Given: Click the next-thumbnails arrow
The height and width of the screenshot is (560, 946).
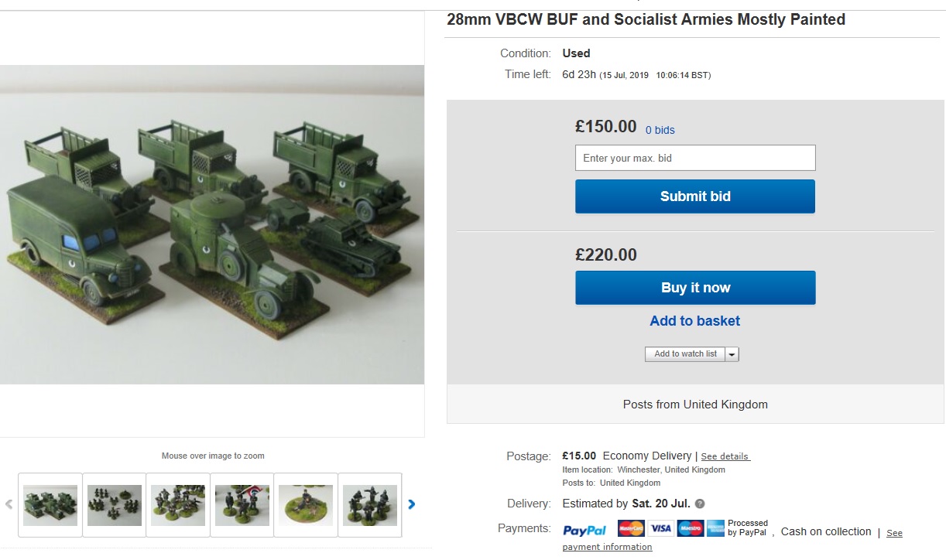Looking at the screenshot, I should (x=411, y=504).
